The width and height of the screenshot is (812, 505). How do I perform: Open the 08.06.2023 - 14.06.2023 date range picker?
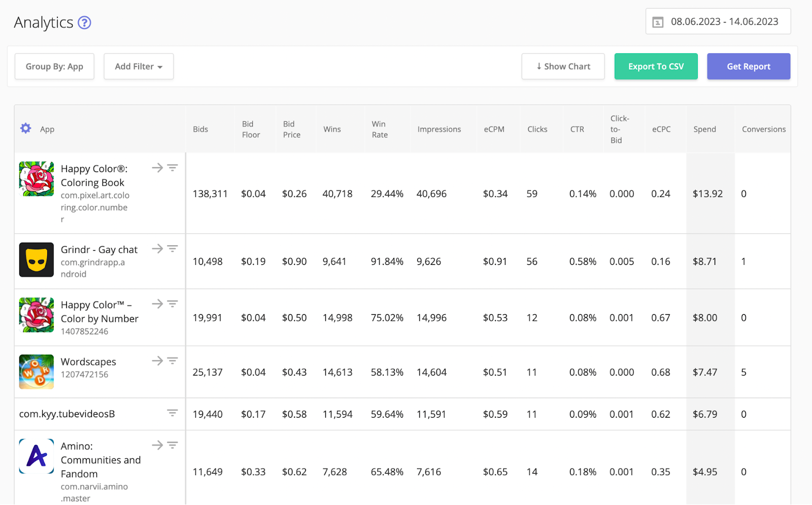(724, 21)
